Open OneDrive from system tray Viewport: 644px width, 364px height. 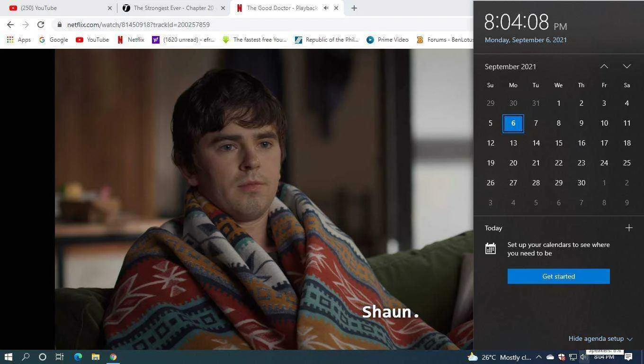[x=550, y=357]
